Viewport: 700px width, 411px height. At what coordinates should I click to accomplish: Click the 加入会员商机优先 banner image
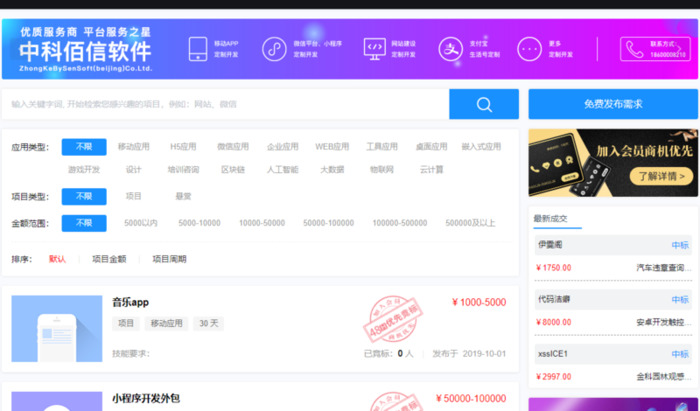coord(613,163)
